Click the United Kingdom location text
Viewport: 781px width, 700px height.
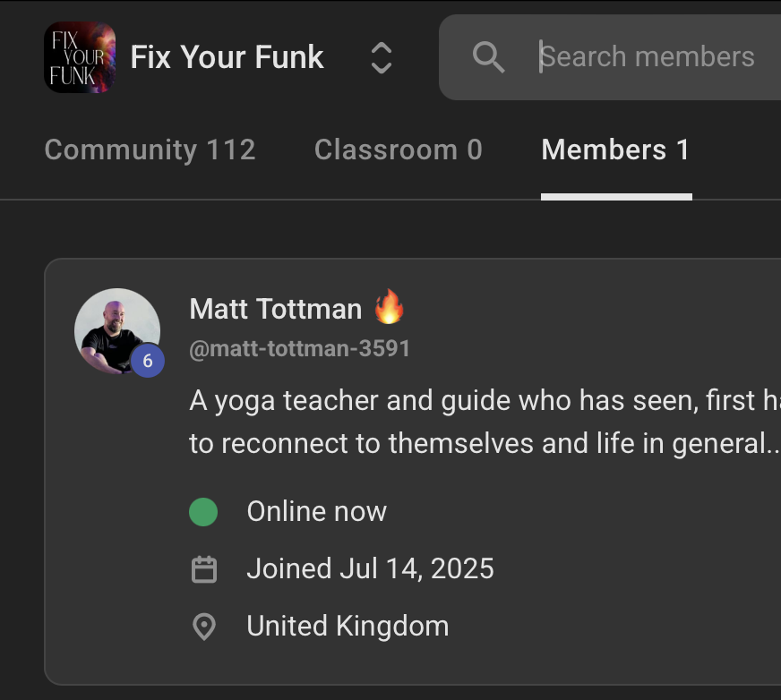point(348,627)
